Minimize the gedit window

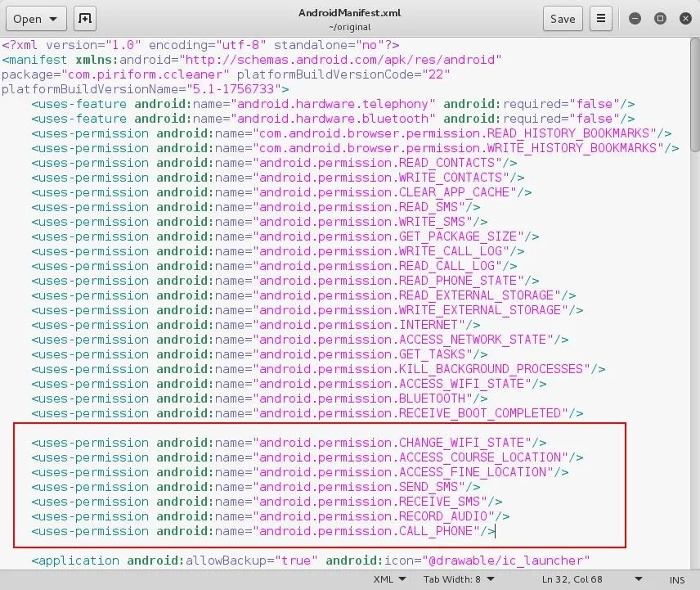[635, 19]
